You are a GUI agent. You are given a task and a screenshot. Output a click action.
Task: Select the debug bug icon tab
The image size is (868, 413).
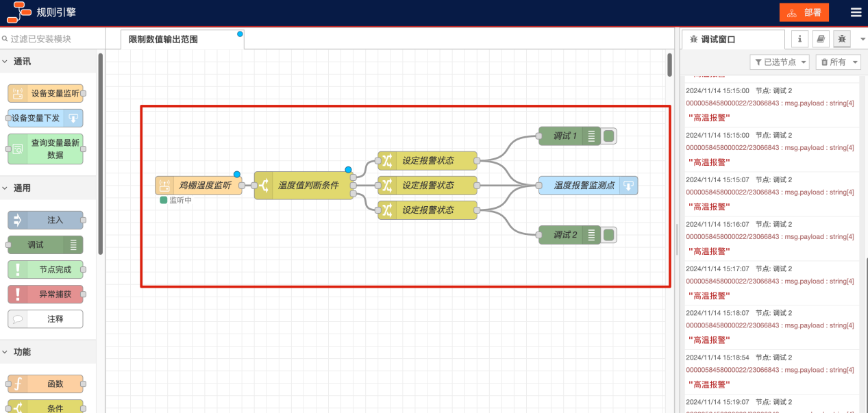[x=841, y=39]
